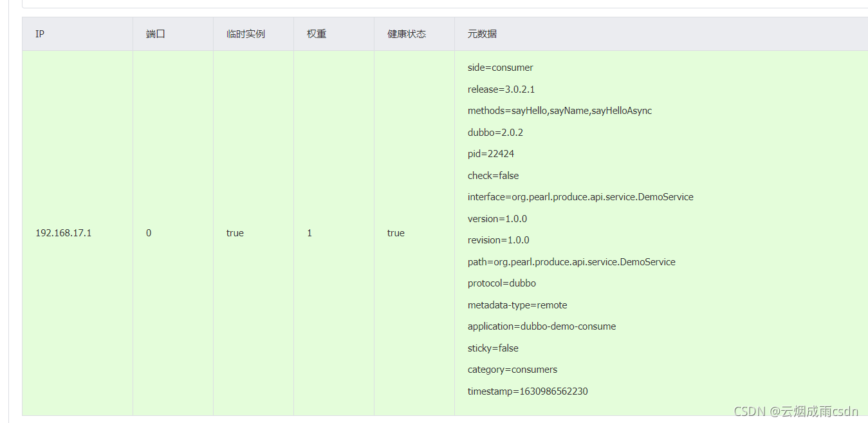This screenshot has height=423, width=868.
Task: Select the interface=org.pearl.produce.api.service.DemoService line
Action: click(x=580, y=197)
